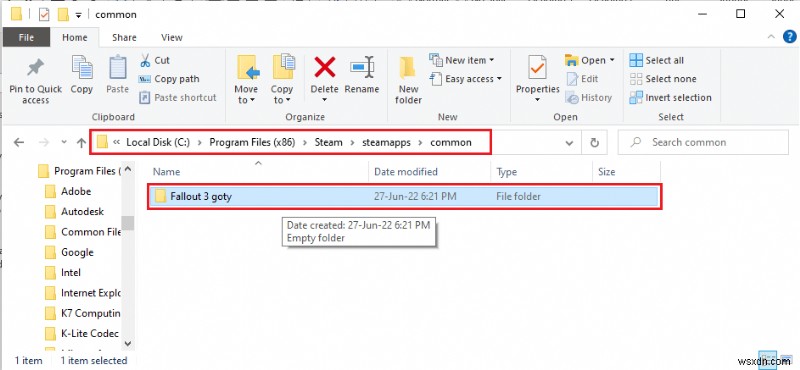Click Local Disk (C:) in address path
Screen dimensions: 800x370
[x=158, y=142]
